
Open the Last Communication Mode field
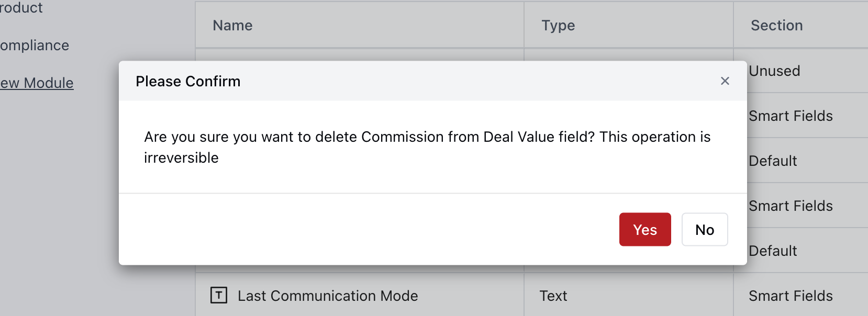click(x=328, y=296)
